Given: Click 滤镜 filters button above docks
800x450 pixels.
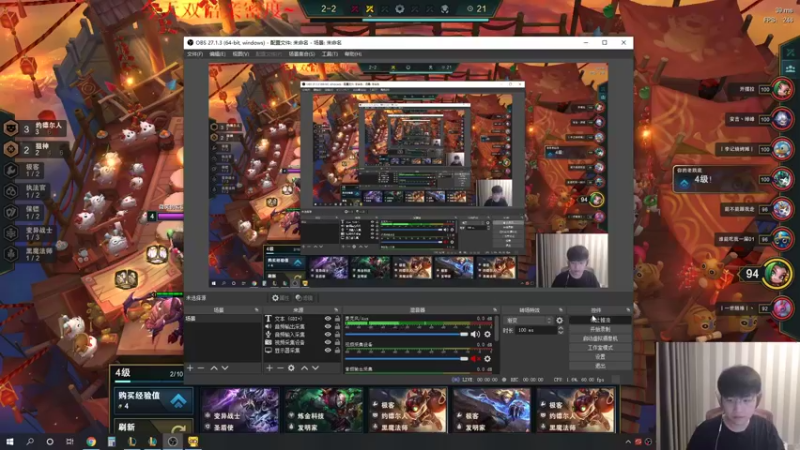Looking at the screenshot, I should coord(304,298).
